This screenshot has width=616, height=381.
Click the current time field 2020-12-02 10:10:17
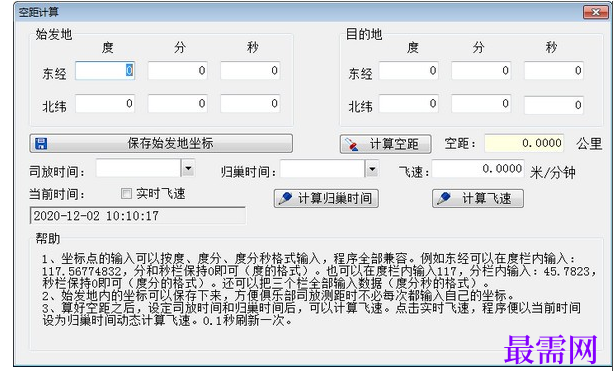(138, 216)
